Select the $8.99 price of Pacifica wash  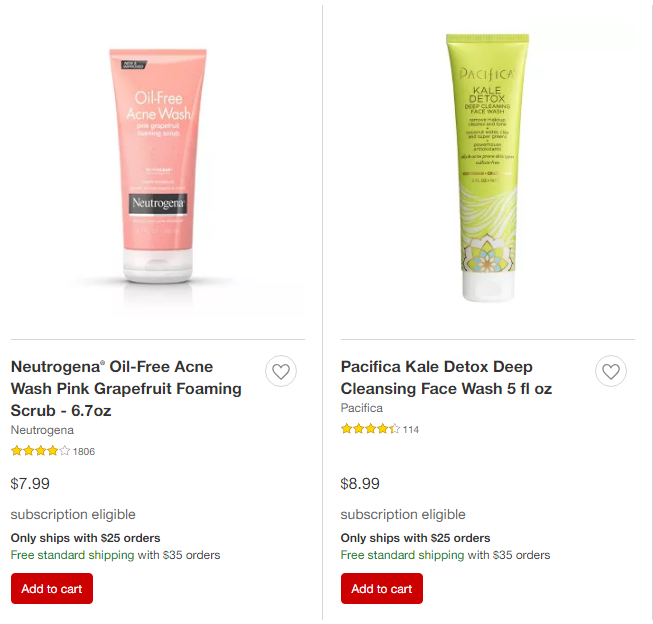[x=360, y=484]
